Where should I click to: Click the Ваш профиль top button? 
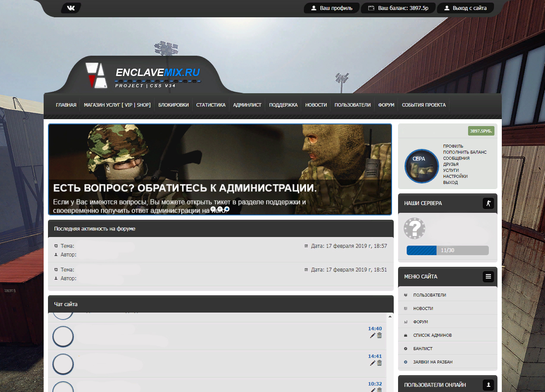(331, 8)
